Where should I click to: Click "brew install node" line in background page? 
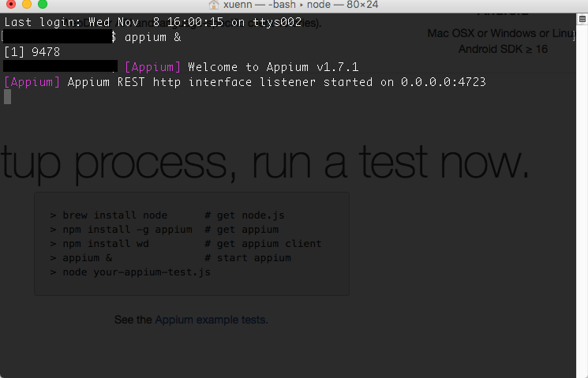pyautogui.click(x=114, y=215)
